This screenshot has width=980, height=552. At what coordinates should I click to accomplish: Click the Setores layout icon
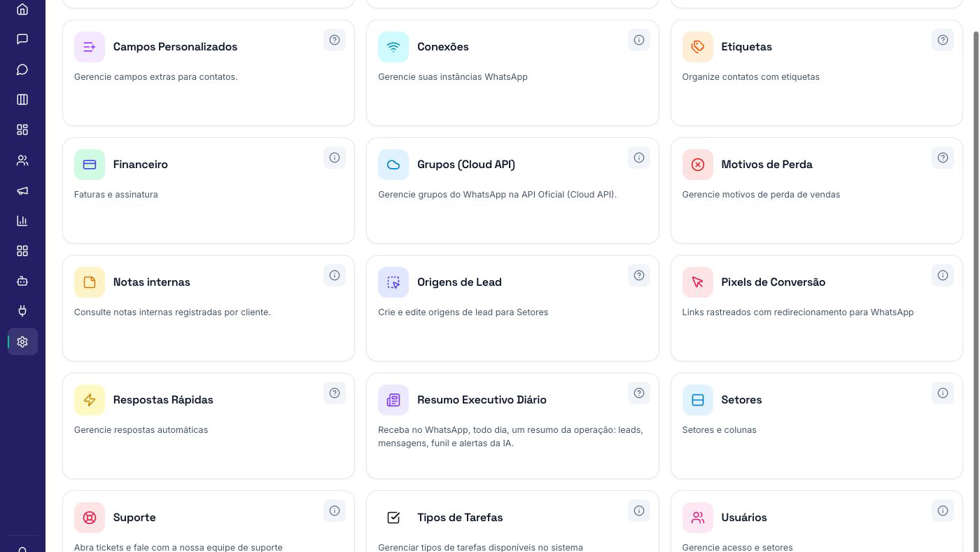click(698, 400)
